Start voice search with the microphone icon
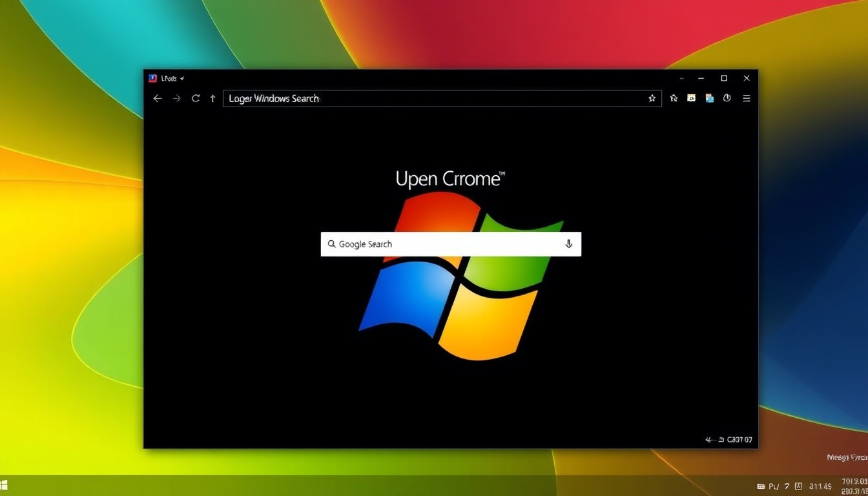Image resolution: width=868 pixels, height=496 pixels. [568, 244]
